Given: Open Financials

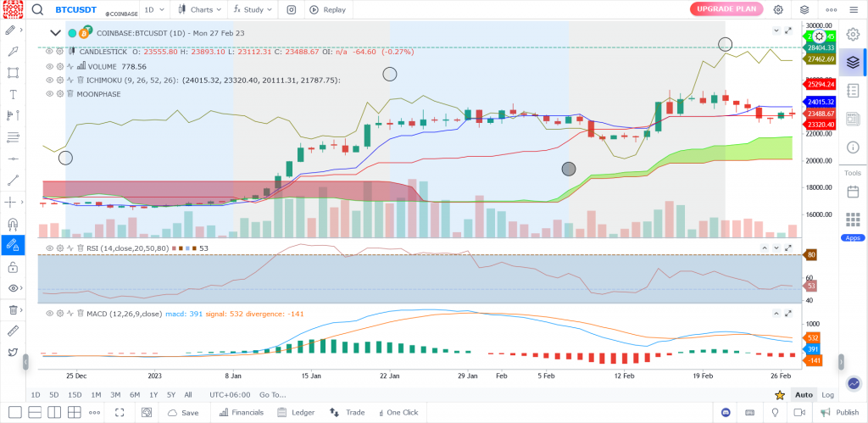Looking at the screenshot, I should point(242,413).
